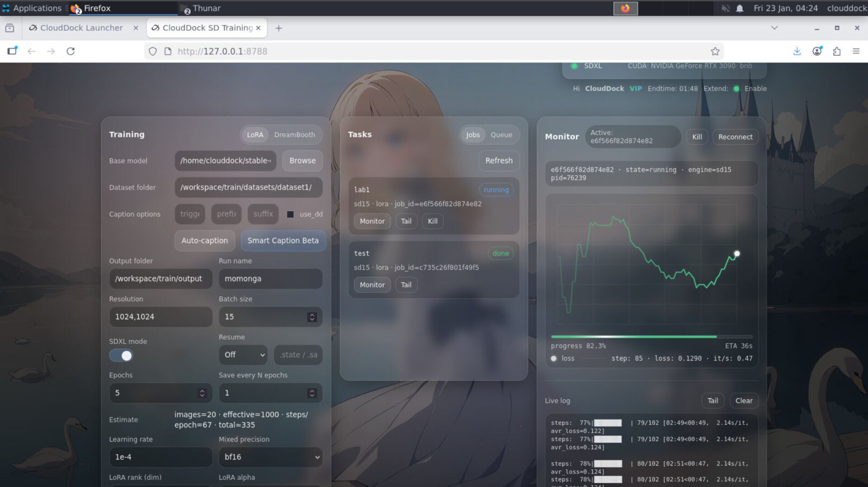Open the Downloads panel in Firefox
868x487 pixels.
point(797,51)
